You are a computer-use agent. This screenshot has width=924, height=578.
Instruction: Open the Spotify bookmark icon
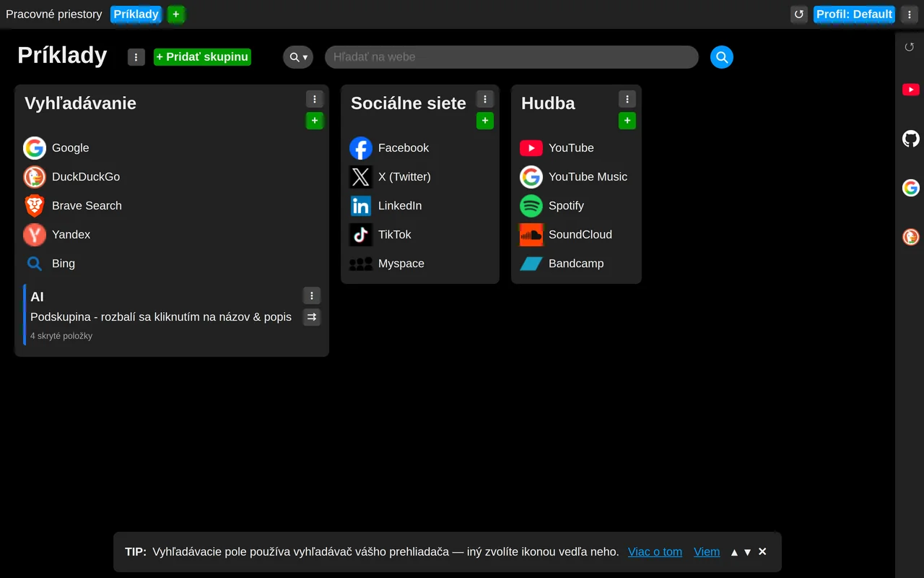[531, 206]
